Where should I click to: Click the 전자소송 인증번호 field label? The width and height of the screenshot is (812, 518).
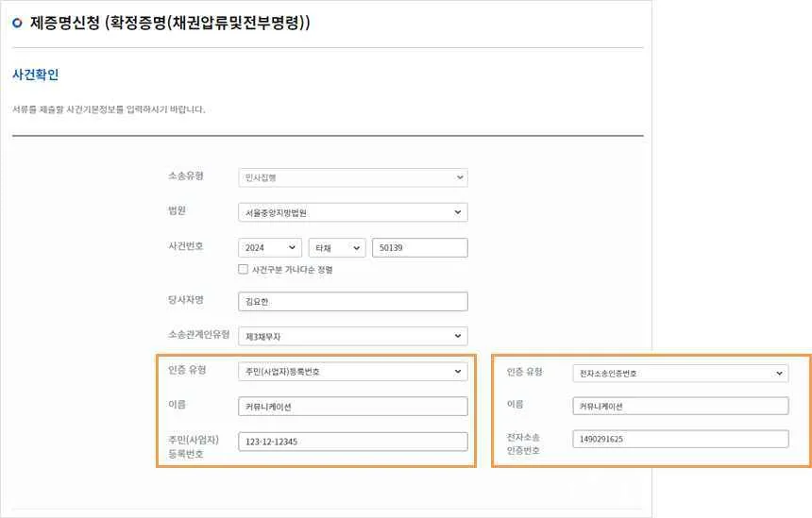523,444
